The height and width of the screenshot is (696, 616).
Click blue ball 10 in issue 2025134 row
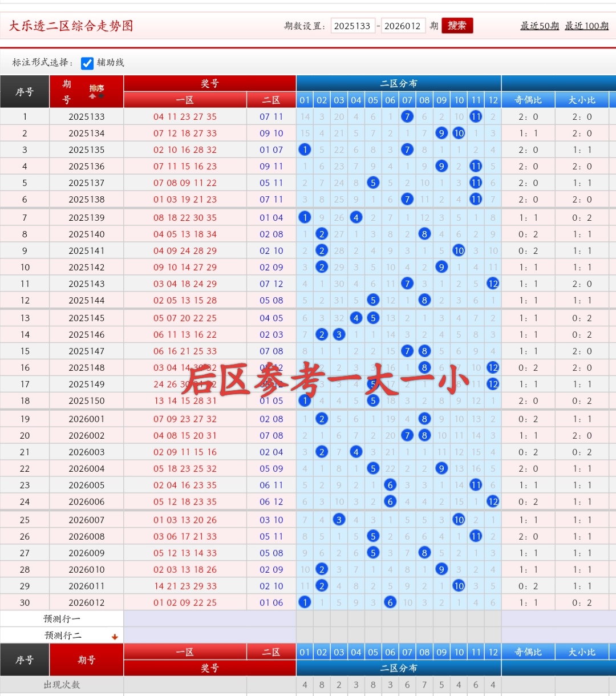[x=459, y=133]
